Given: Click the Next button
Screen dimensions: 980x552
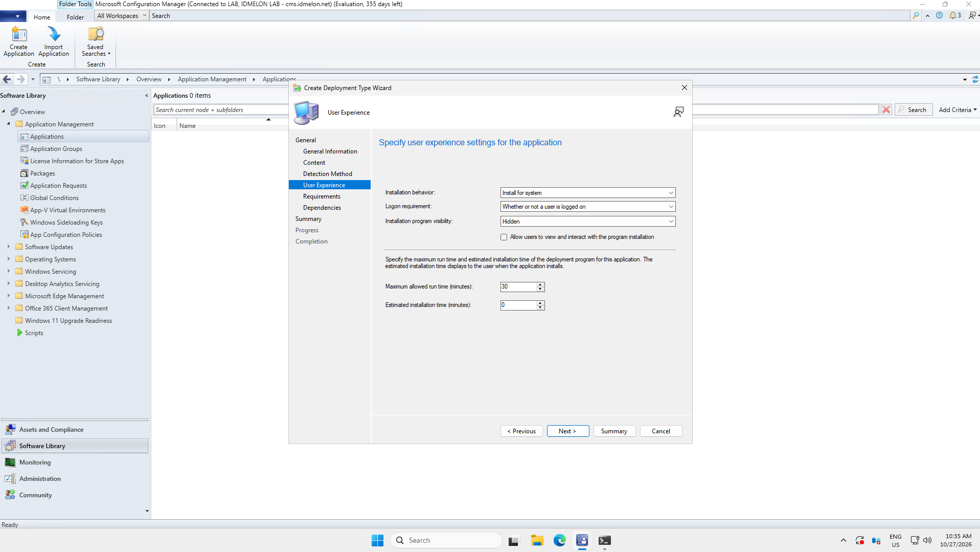Looking at the screenshot, I should coord(567,431).
